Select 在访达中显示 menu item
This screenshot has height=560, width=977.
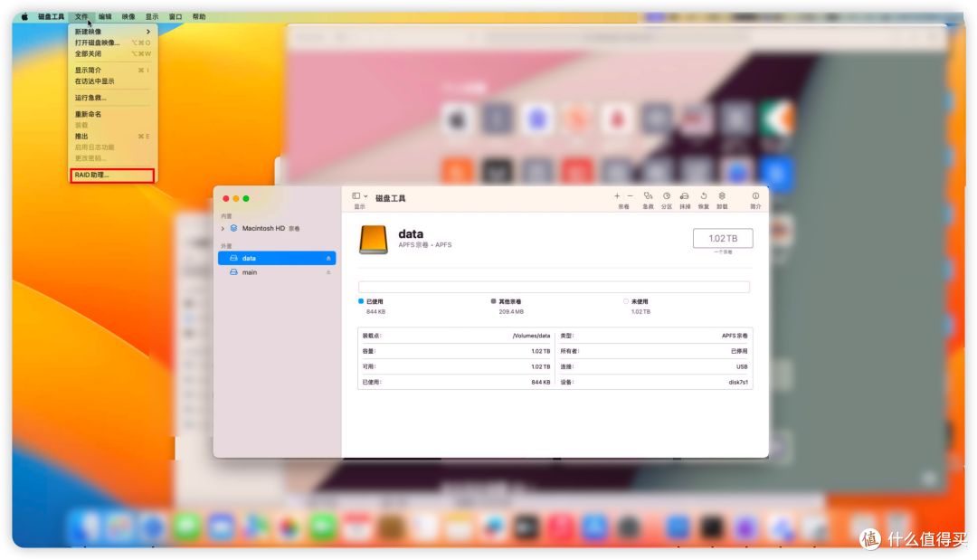(x=112, y=81)
